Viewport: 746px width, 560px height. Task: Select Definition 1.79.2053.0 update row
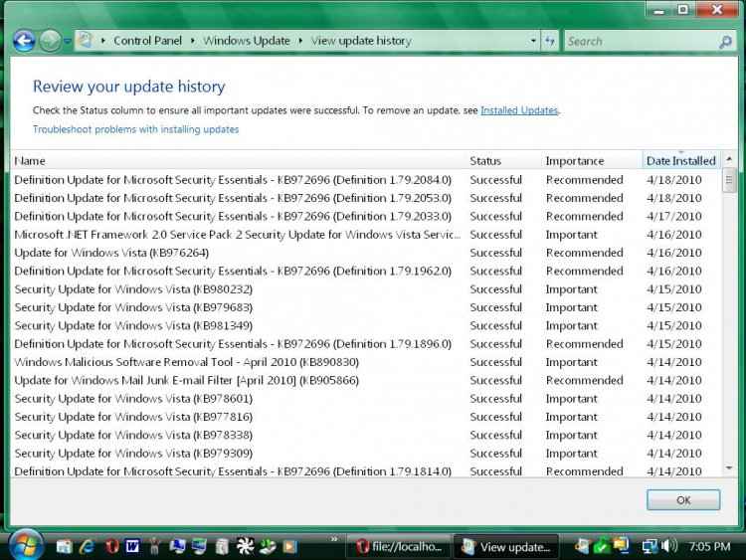point(365,198)
